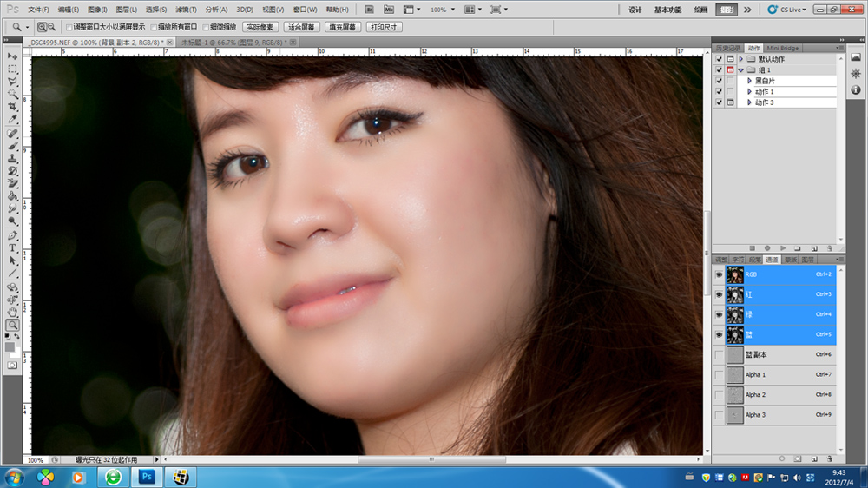Image resolution: width=868 pixels, height=488 pixels.
Task: Click the 实际像素 button
Action: (260, 28)
